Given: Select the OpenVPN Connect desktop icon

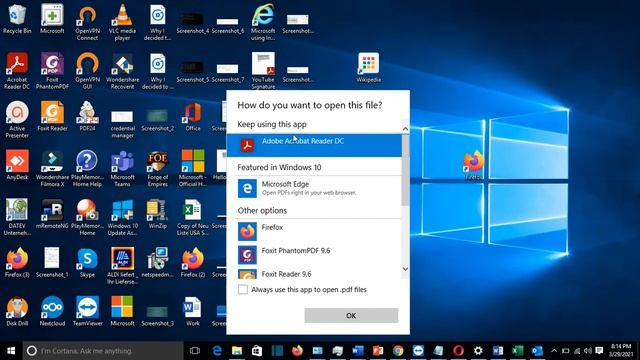Looking at the screenshot, I should pyautogui.click(x=87, y=23).
